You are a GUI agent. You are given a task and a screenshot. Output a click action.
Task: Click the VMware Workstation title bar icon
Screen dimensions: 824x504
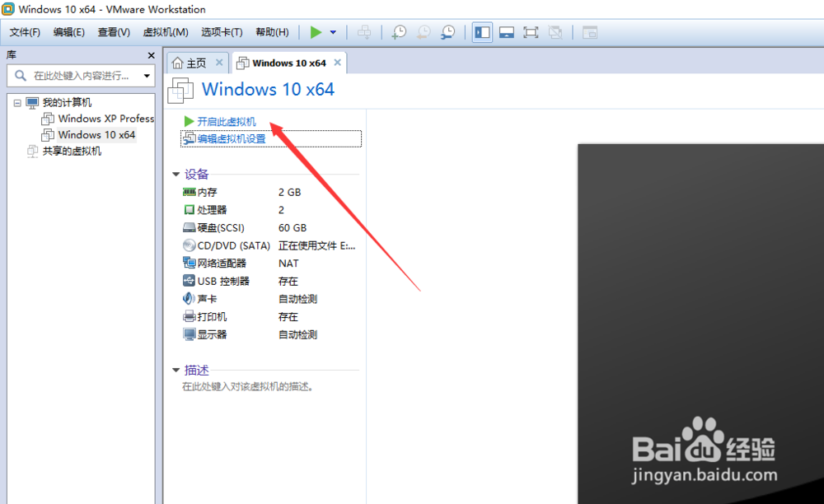(x=8, y=9)
